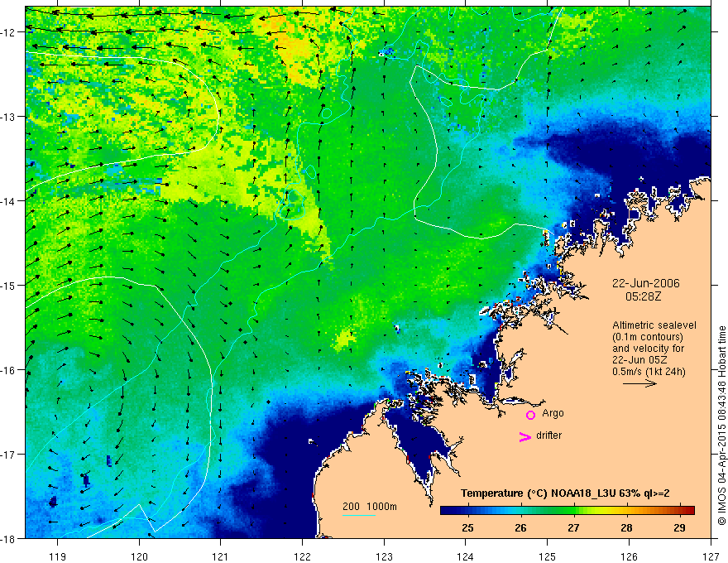This screenshot has height=563, width=728.
Task: Click the '-14' latitude axis label
Action: 8,201
